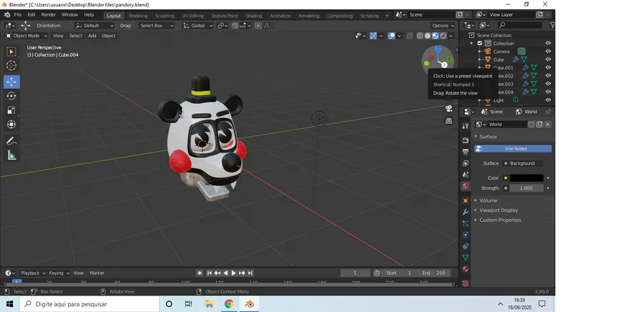This screenshot has width=644, height=312.
Task: Open the Texture properties tab
Action: [x=465, y=283]
